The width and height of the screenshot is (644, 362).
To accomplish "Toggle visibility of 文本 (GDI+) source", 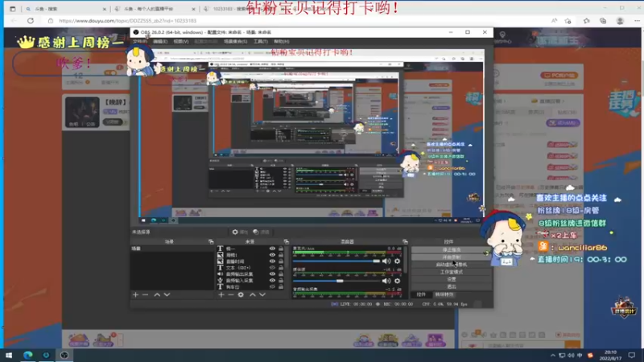I will (272, 268).
